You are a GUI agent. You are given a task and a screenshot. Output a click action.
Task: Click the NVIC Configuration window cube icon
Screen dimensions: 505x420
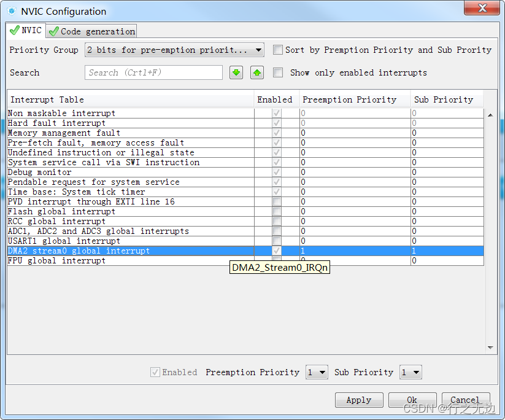tap(12, 11)
